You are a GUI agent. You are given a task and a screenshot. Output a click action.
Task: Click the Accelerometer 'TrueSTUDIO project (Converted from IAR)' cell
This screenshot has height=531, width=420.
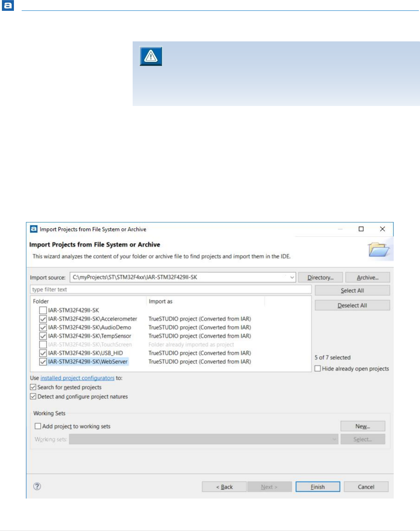(x=200, y=319)
